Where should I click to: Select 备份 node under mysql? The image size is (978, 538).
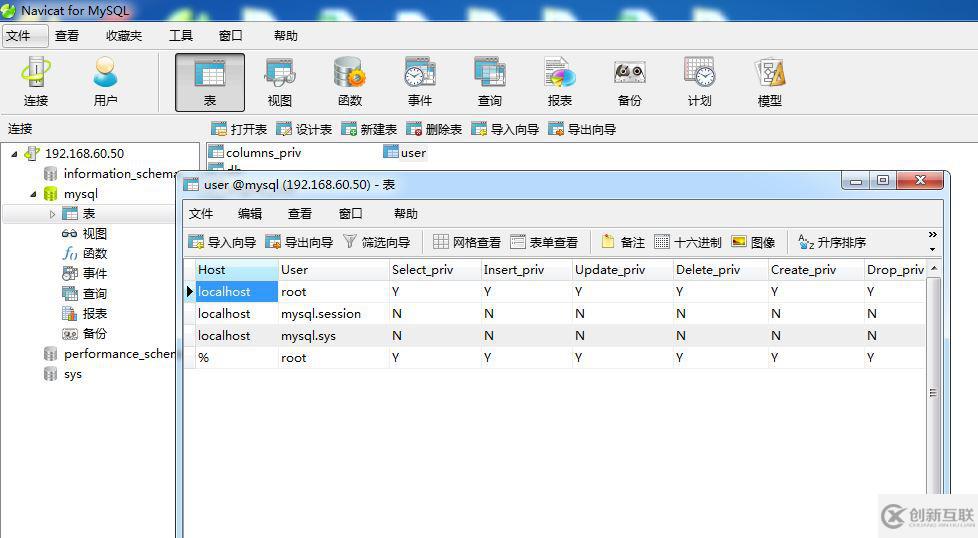85,334
